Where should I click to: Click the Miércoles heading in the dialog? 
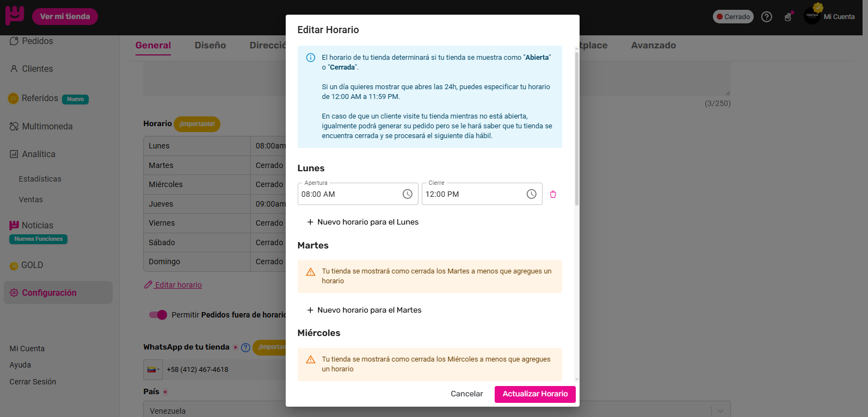[x=319, y=333]
